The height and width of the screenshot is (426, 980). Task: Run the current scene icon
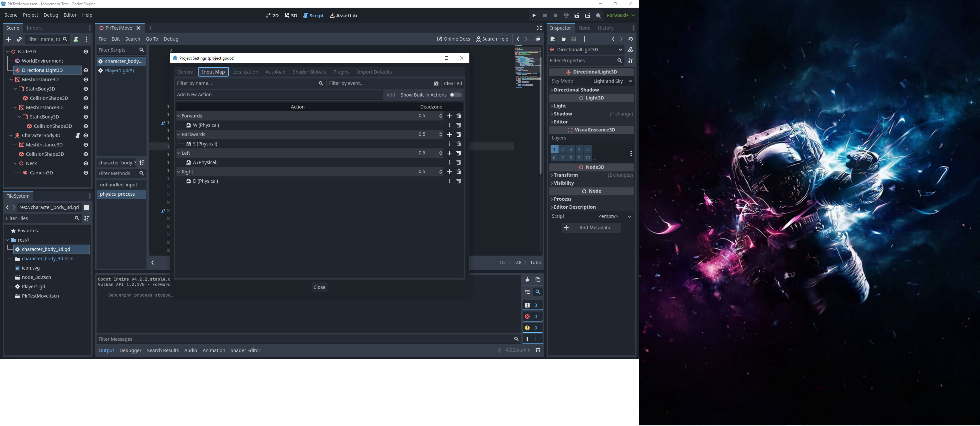[x=577, y=16]
